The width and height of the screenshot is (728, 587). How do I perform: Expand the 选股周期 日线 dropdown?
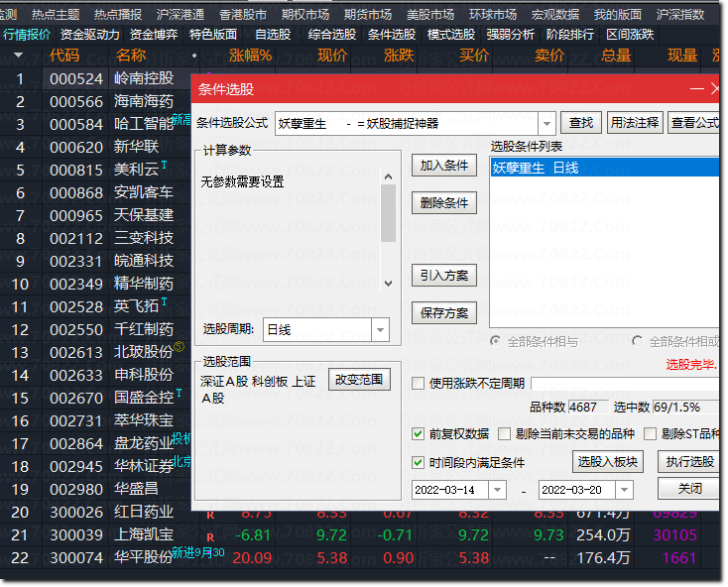tap(380, 330)
